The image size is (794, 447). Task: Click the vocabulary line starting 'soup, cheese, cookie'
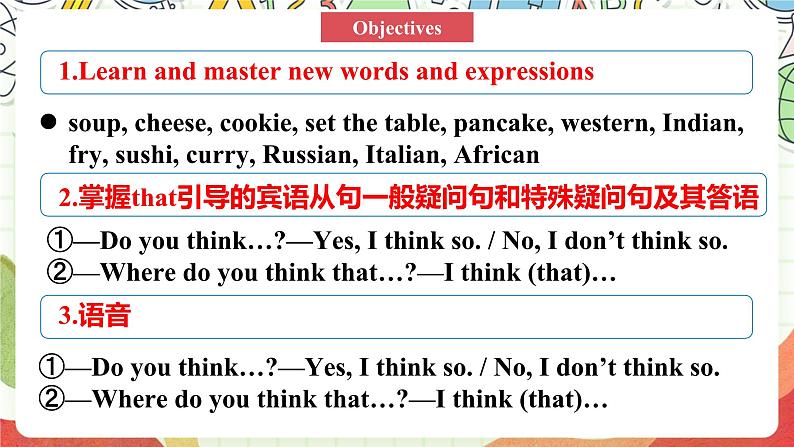(x=406, y=124)
